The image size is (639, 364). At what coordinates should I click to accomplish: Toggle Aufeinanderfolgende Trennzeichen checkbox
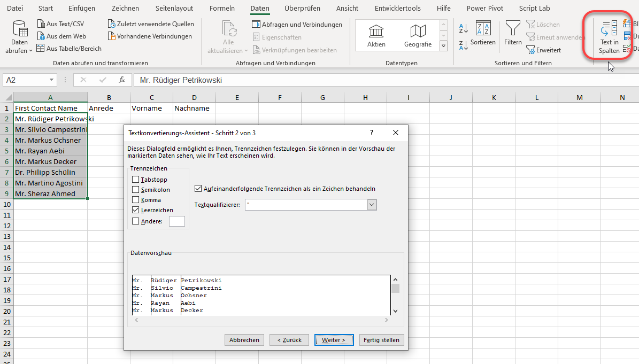198,189
